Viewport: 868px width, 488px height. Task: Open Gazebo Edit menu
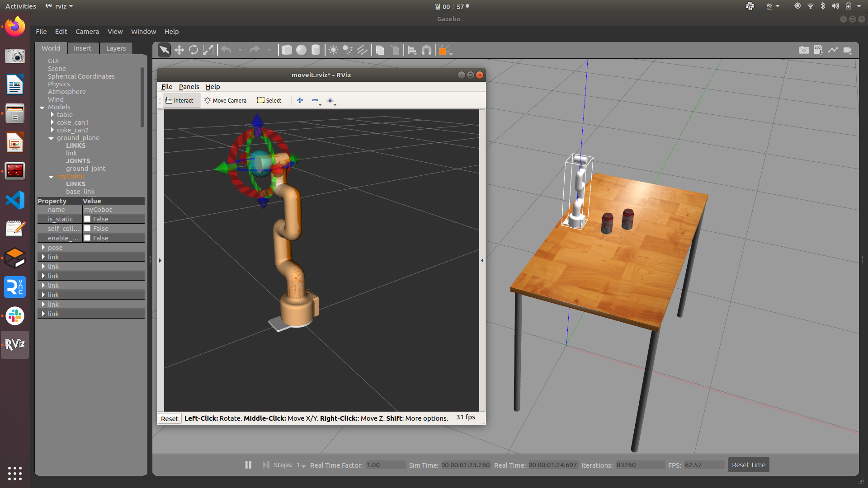pos(61,31)
